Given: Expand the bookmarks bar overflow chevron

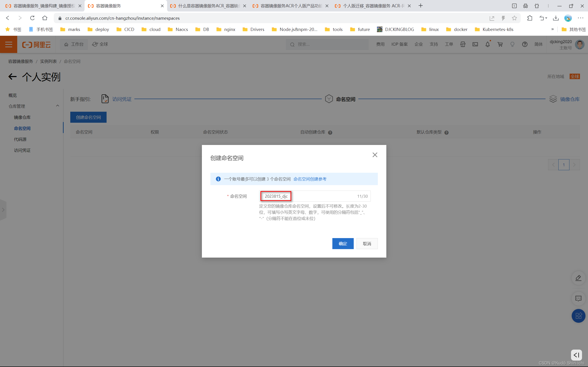Looking at the screenshot, I should pos(553,29).
